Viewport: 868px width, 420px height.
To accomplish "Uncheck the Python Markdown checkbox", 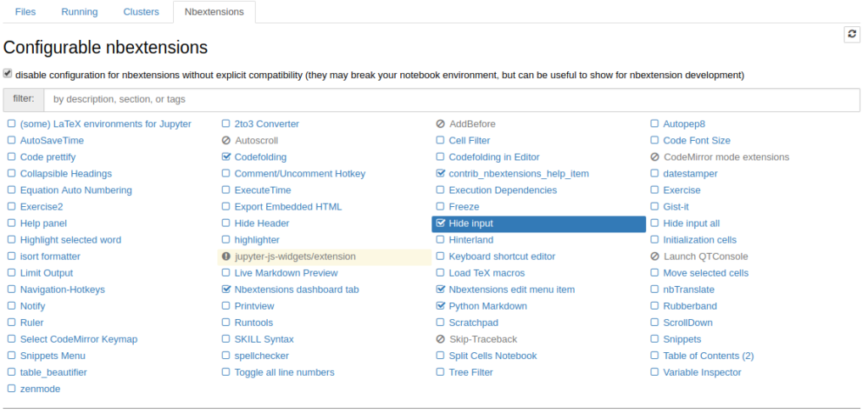I will tap(441, 305).
